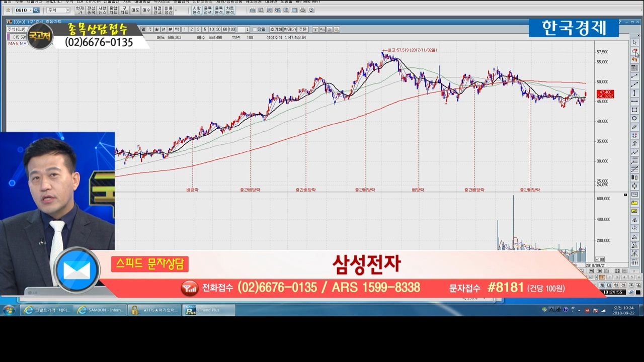Click the 초기화 reset button

click(276, 30)
